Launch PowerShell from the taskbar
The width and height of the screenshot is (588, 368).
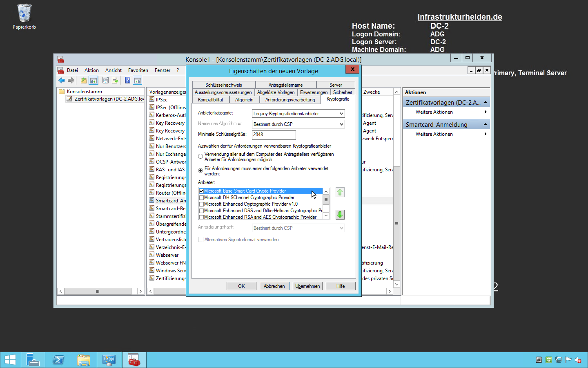click(x=58, y=360)
